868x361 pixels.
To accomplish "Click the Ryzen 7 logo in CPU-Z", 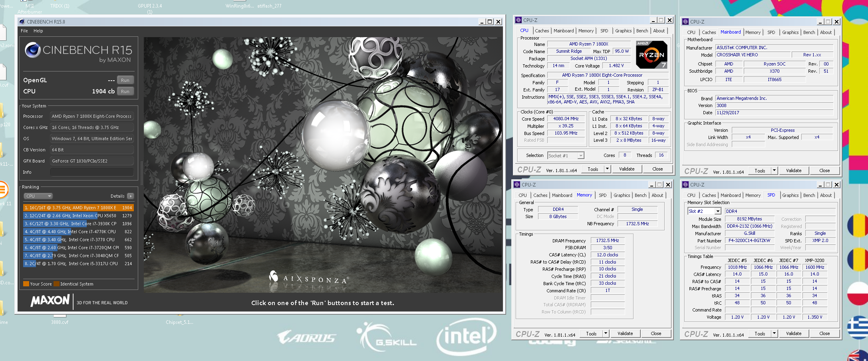I will point(651,55).
